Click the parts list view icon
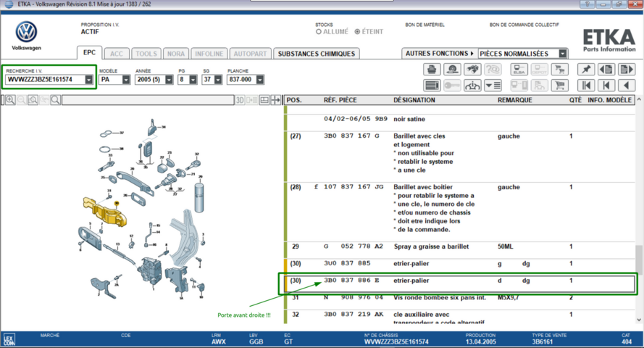 pyautogui.click(x=432, y=86)
